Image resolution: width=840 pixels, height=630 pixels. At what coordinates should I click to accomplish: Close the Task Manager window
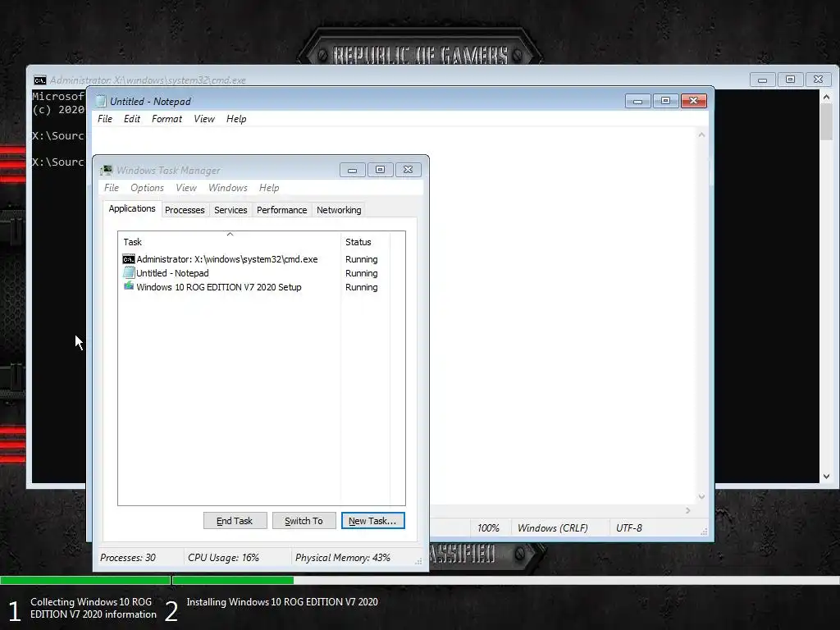(x=409, y=170)
